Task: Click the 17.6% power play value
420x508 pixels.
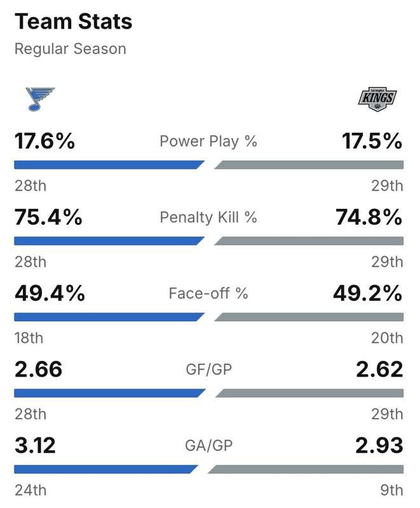Action: point(44,141)
